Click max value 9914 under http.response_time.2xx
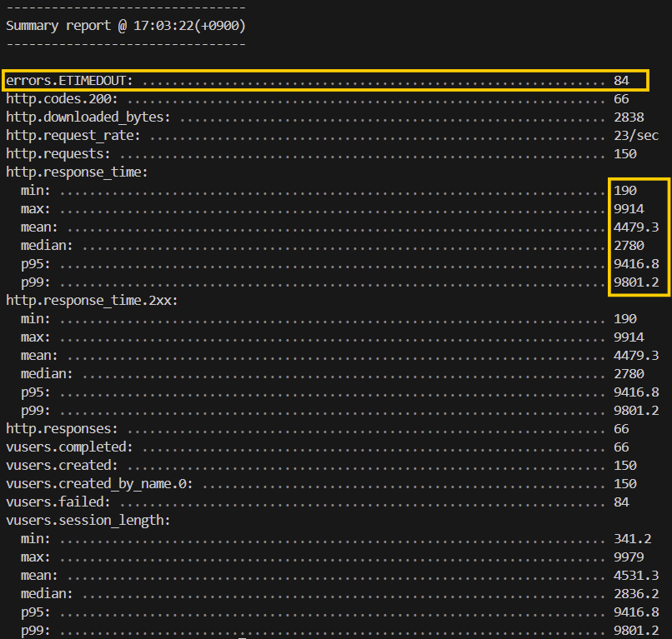This screenshot has width=672, height=639. tap(629, 337)
